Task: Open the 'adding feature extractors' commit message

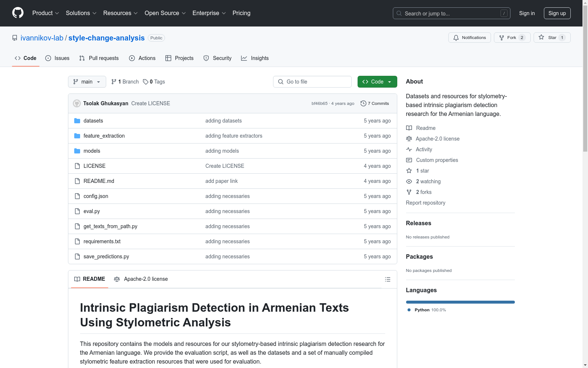Action: 234,136
